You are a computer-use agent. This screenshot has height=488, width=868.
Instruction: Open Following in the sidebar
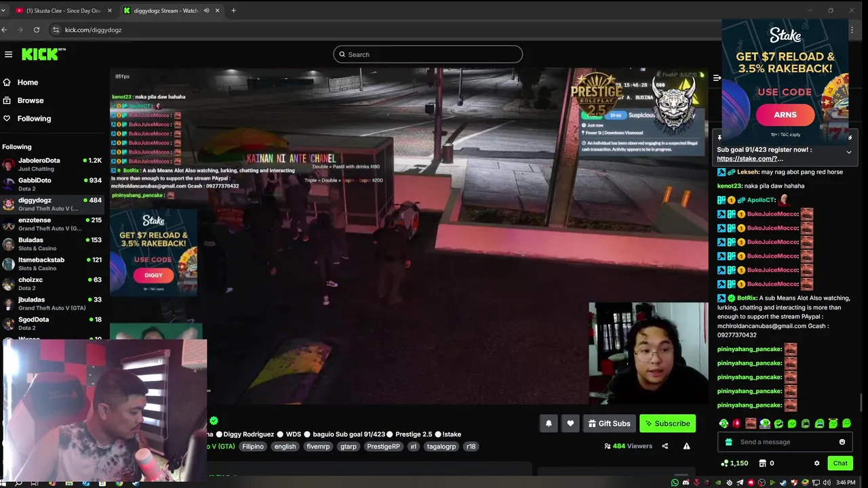tap(34, 119)
